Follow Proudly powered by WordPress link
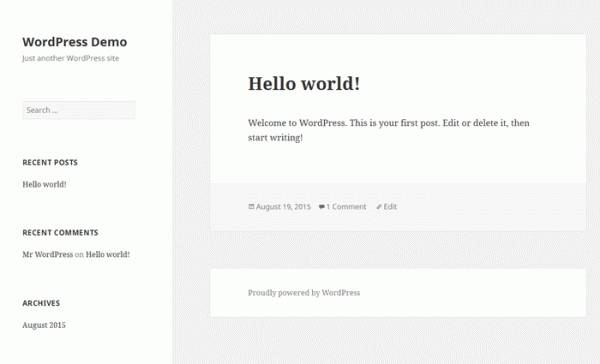 304,293
